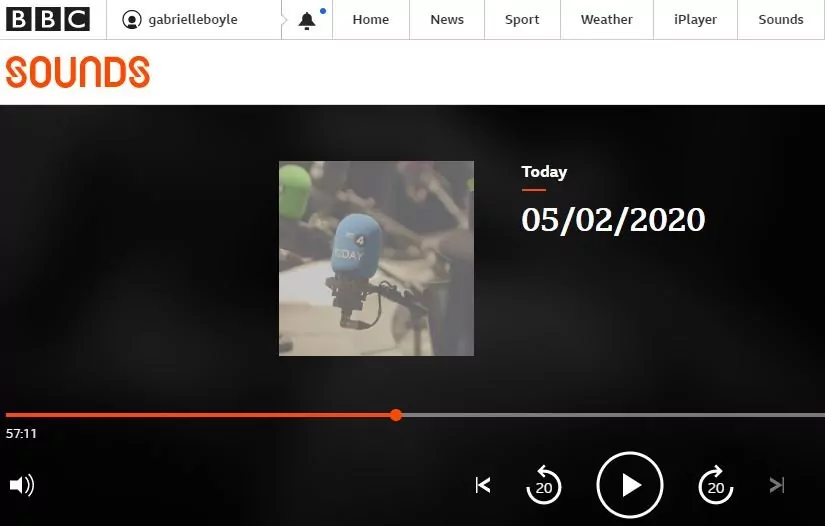Screen dimensions: 825x526
Task: Skip forward 20 seconds
Action: [715, 486]
